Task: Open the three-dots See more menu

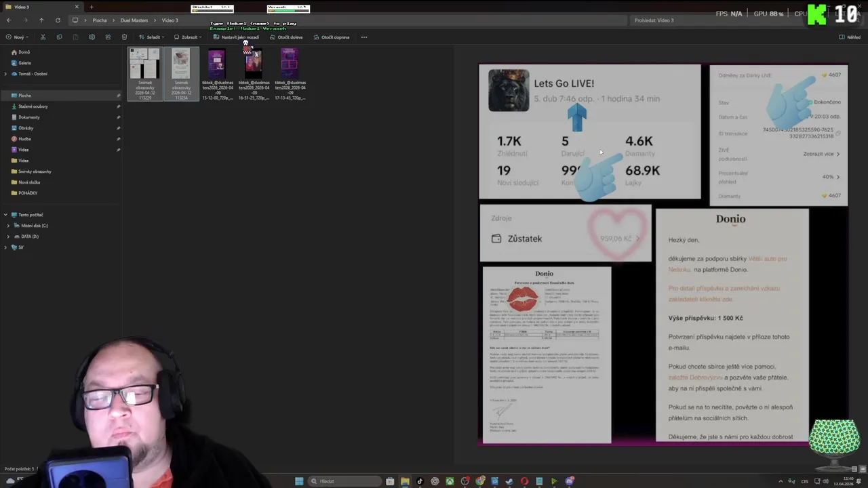Action: 364,37
